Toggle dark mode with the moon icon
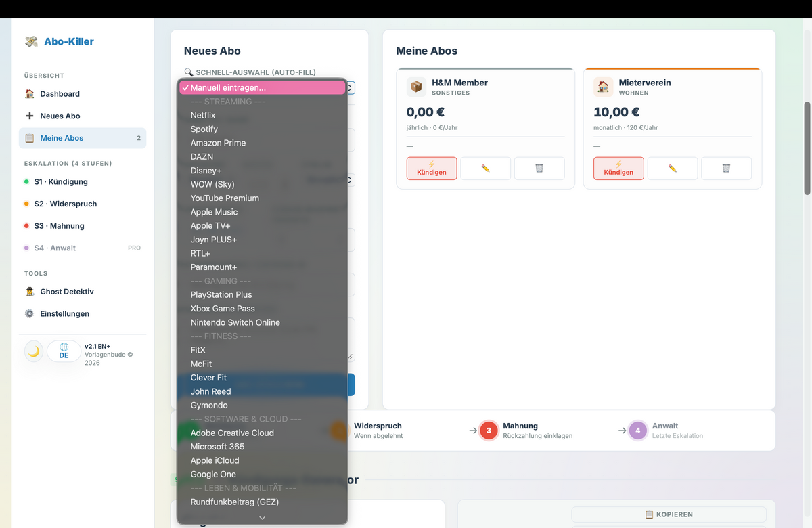Viewport: 812px width, 528px height. [34, 351]
